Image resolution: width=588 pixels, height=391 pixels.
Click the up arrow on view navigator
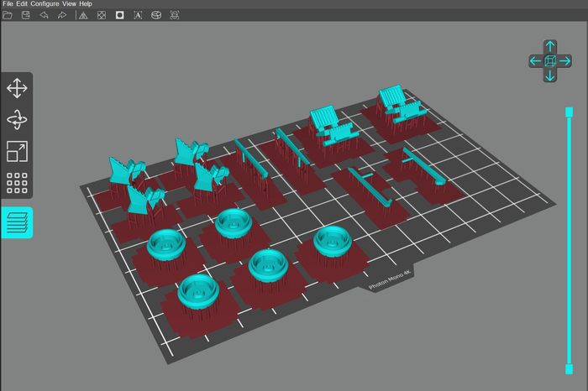pos(549,46)
